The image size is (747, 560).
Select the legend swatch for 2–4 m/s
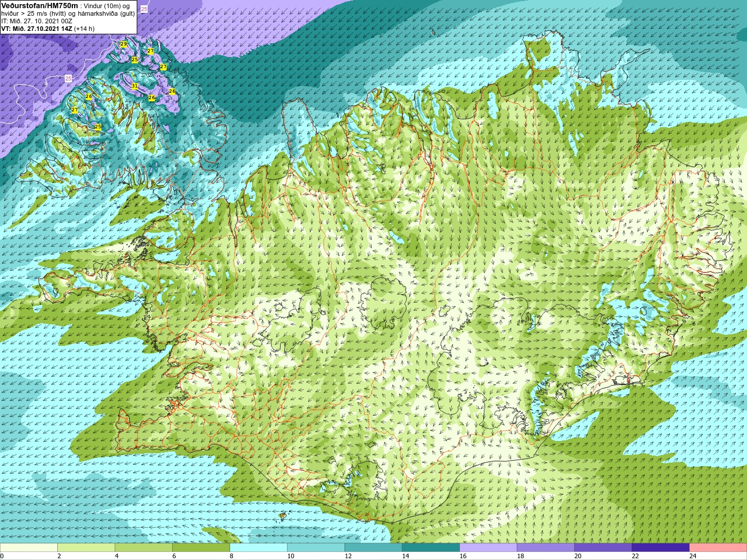[86, 548]
